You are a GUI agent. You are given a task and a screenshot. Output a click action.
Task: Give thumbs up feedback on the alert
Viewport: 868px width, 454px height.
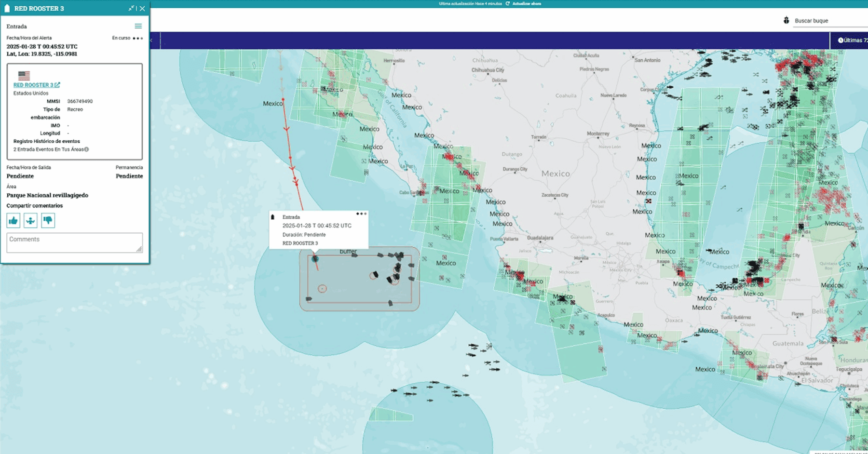pyautogui.click(x=14, y=221)
